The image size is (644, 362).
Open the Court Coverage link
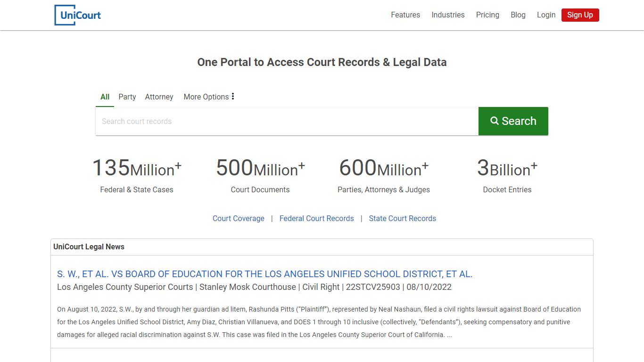pos(239,218)
